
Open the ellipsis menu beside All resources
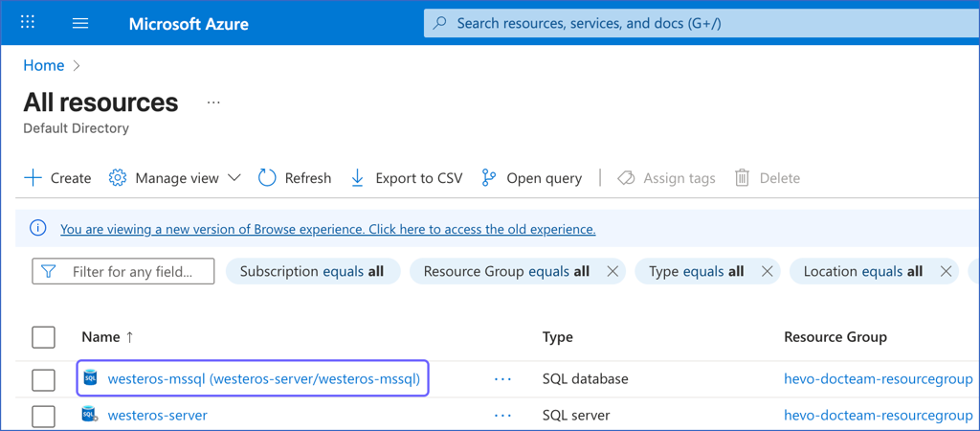(213, 102)
